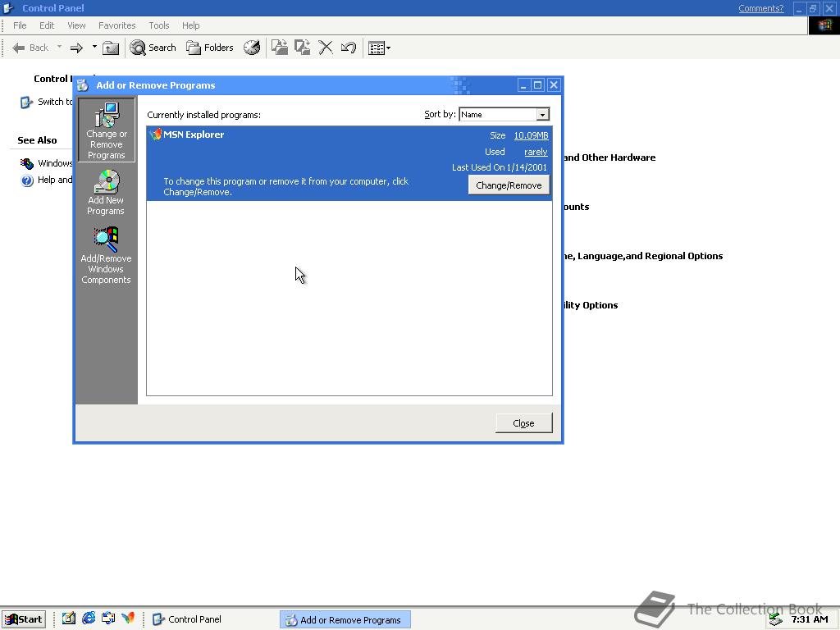Click Add or Remove Programs taskbar button

pyautogui.click(x=345, y=620)
